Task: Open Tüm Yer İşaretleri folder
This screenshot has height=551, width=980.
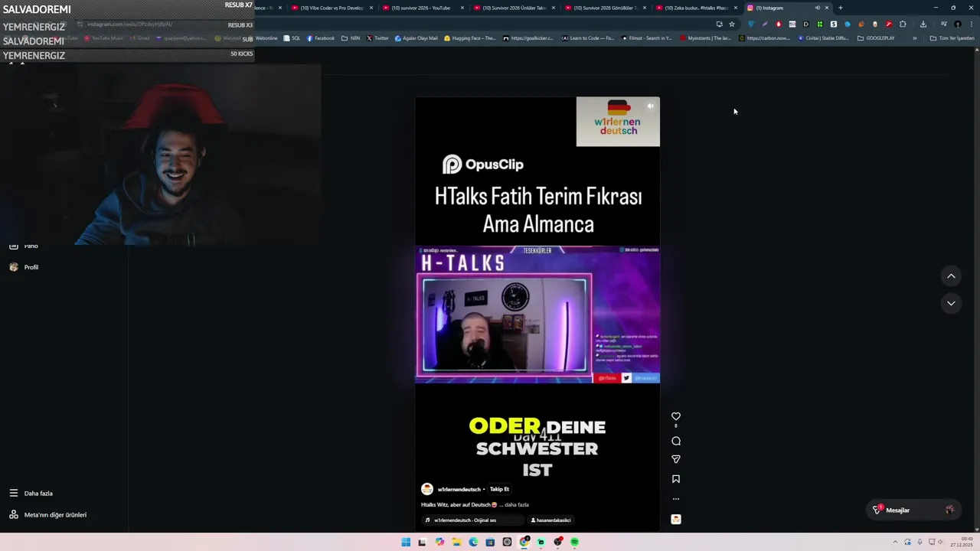Action: point(952,38)
